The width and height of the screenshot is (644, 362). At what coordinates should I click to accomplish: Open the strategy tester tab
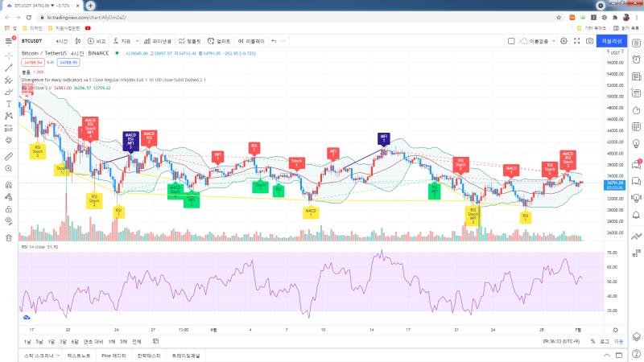[x=149, y=356]
